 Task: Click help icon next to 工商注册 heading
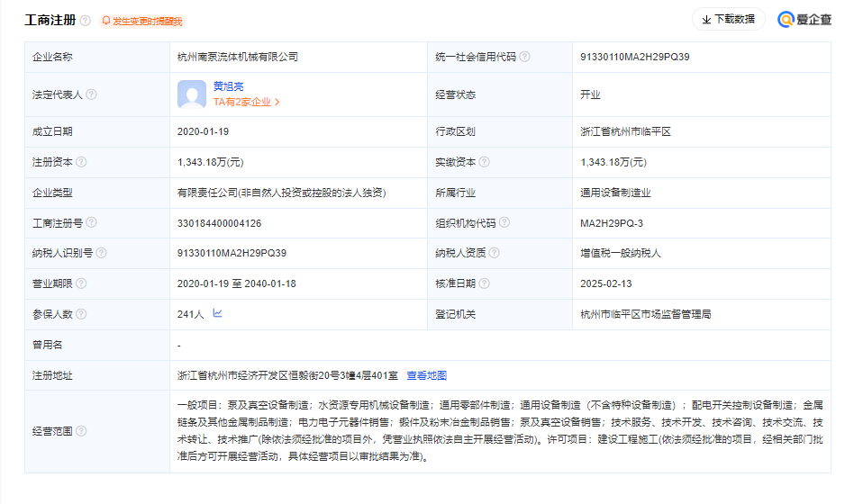[x=85, y=21]
